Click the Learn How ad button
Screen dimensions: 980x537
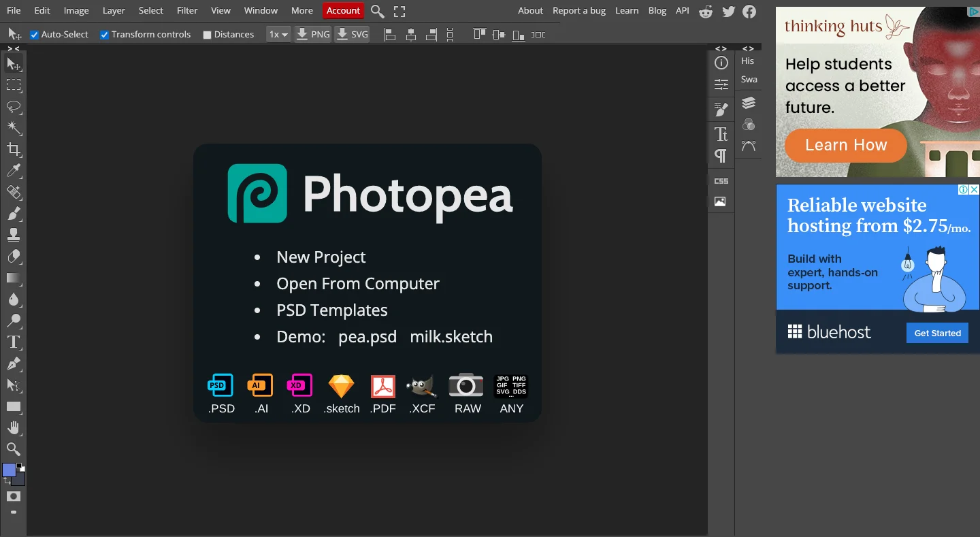[x=846, y=145]
